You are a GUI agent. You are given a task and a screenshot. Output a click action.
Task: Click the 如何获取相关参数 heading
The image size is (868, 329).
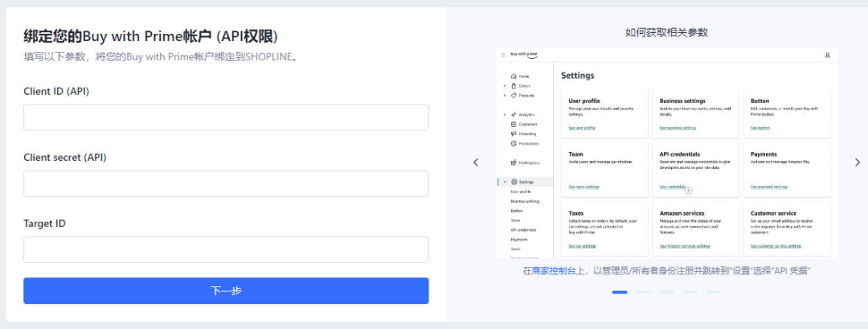[666, 33]
